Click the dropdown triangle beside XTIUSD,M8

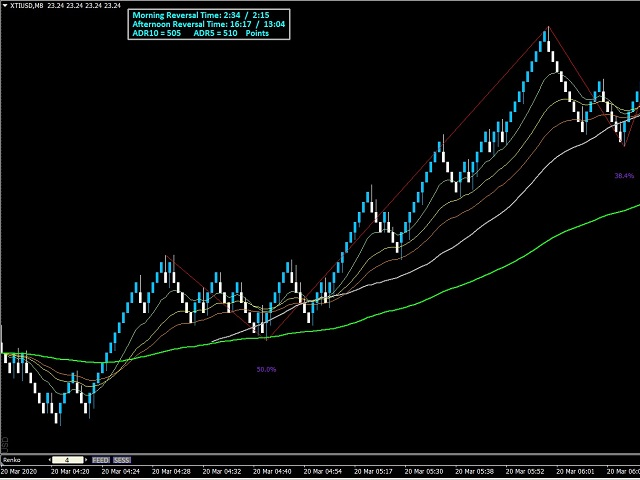[x=5, y=5]
